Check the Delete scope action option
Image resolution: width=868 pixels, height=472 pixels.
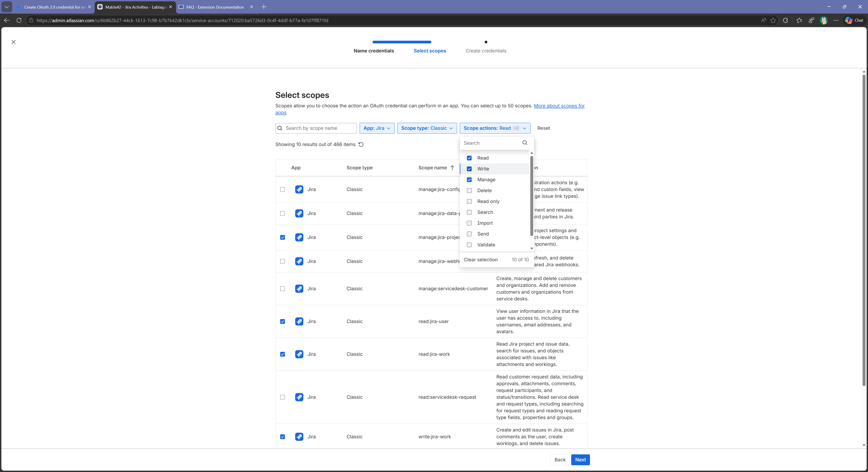469,191
